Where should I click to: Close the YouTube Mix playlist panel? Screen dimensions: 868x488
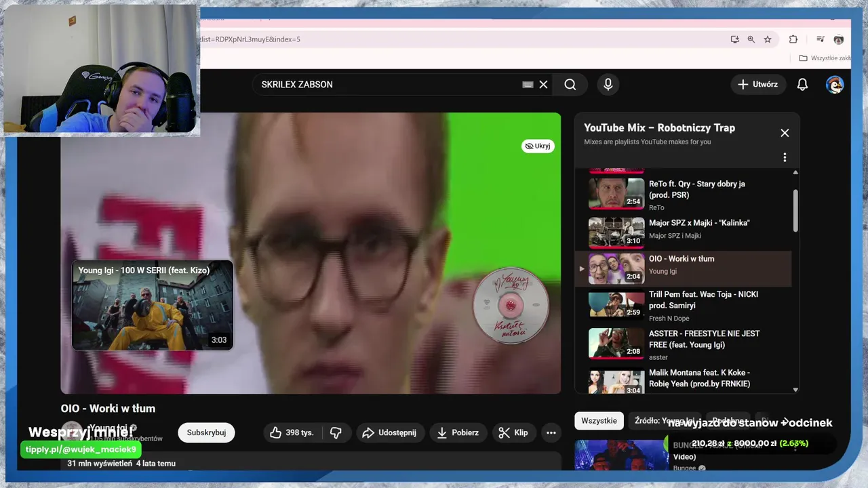pos(785,133)
